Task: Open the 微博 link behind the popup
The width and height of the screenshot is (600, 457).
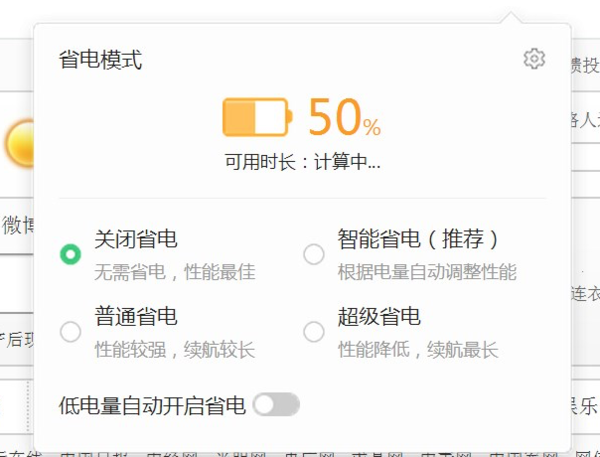Action: click(17, 226)
